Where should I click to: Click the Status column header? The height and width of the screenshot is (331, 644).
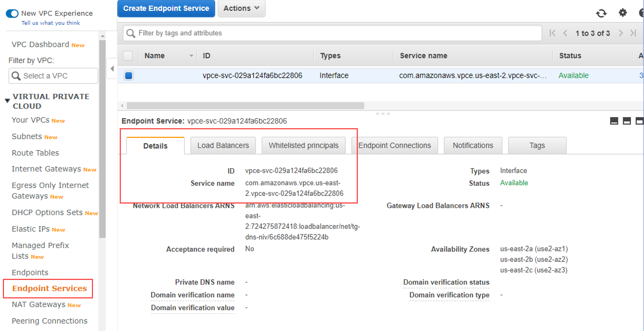(570, 56)
